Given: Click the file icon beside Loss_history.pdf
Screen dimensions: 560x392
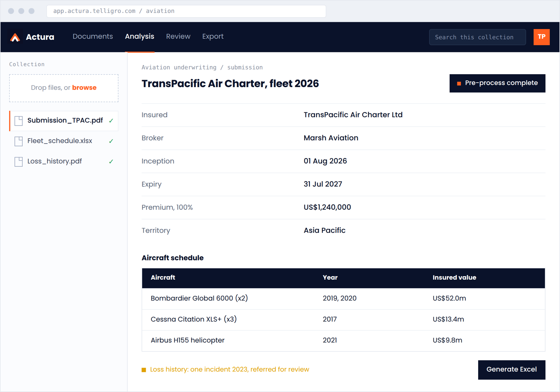Looking at the screenshot, I should (19, 161).
